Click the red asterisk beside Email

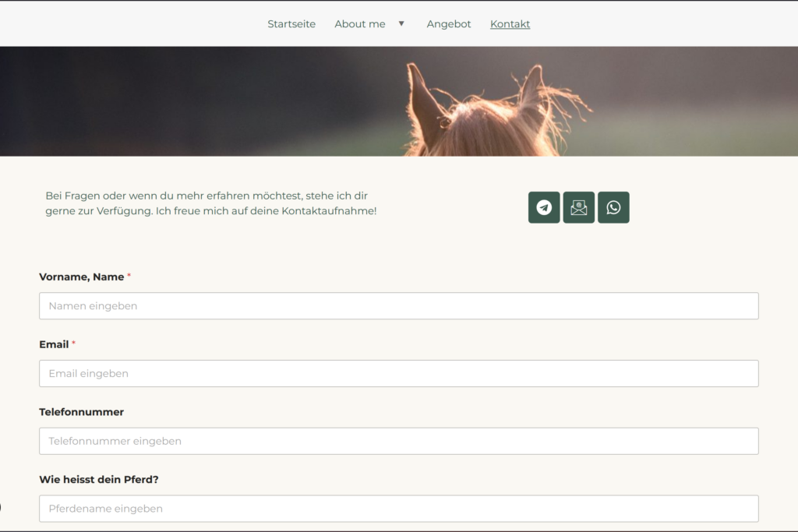(75, 344)
